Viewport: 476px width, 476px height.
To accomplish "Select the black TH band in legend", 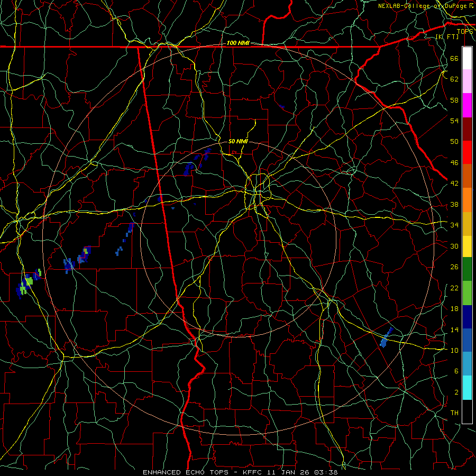I will (x=467, y=411).
